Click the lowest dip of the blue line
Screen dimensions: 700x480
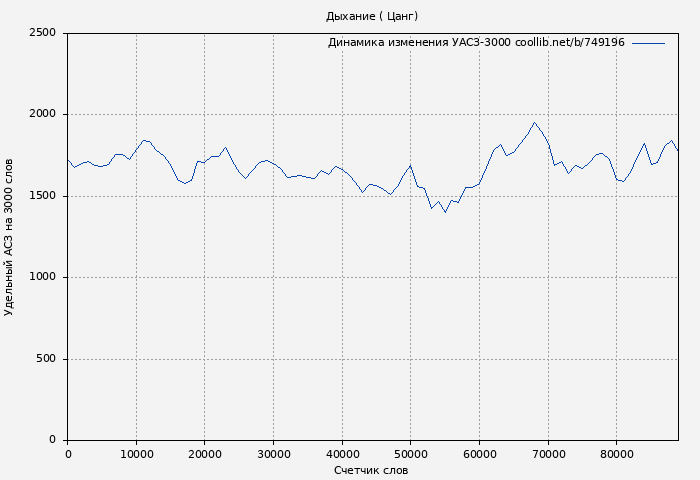(445, 212)
